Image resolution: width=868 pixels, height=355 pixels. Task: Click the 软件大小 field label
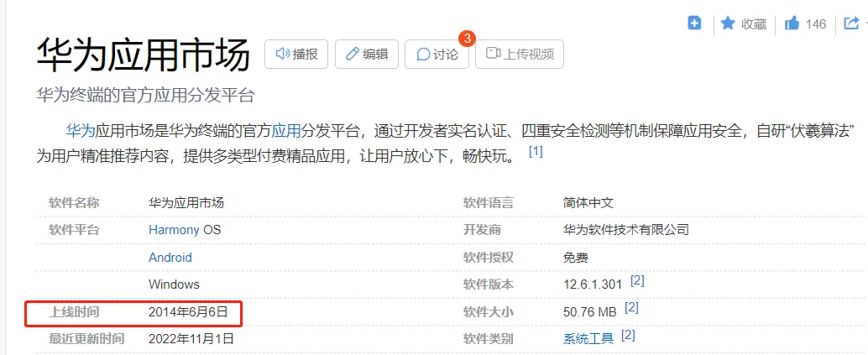tap(489, 312)
